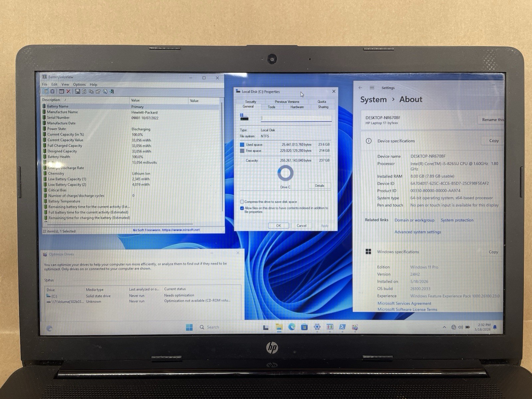This screenshot has width=532, height=399.
Task: Launch Microsoft Edge from the taskbar
Action: [292, 327]
